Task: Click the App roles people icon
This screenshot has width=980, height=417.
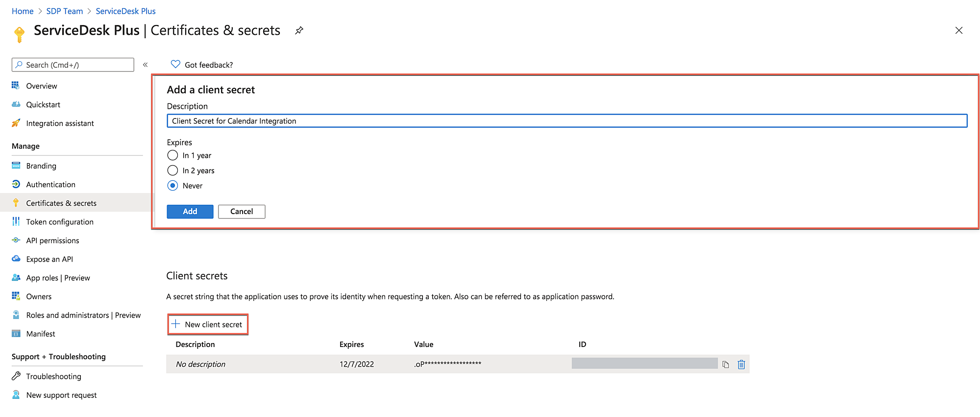Action: (16, 277)
